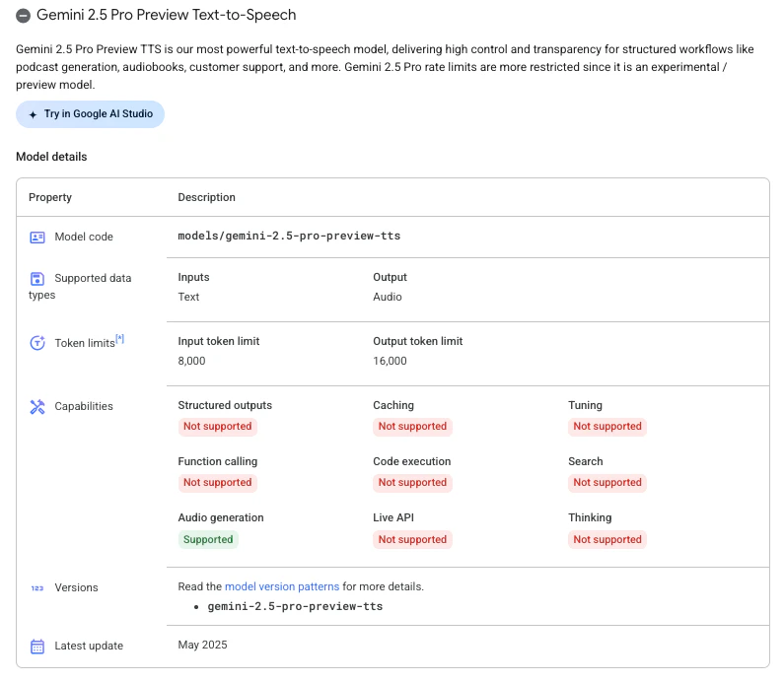Screen dimensions: 784x683
Task: Click the models/gemini-2.5-pro-preview-tts model code text
Action: 289,236
